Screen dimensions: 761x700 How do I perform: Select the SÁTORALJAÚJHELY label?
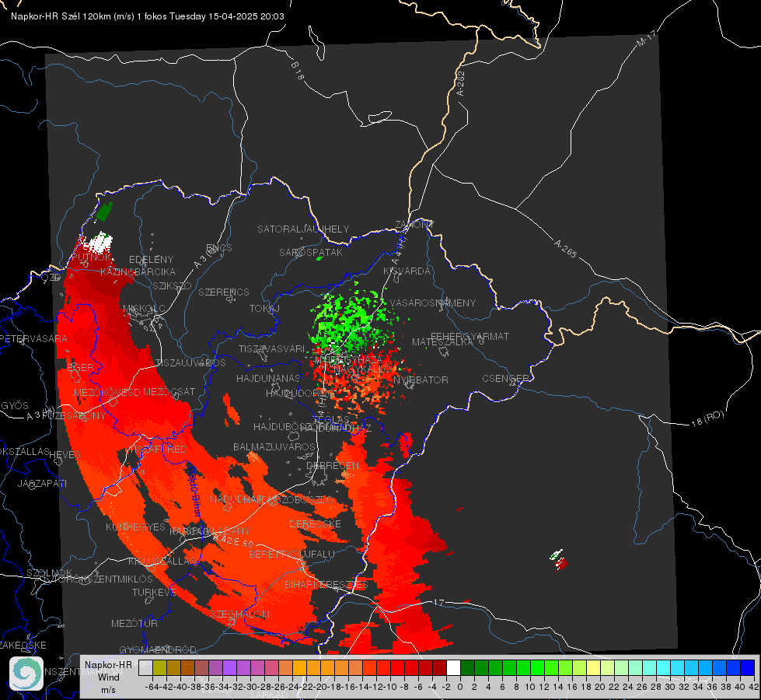[303, 229]
